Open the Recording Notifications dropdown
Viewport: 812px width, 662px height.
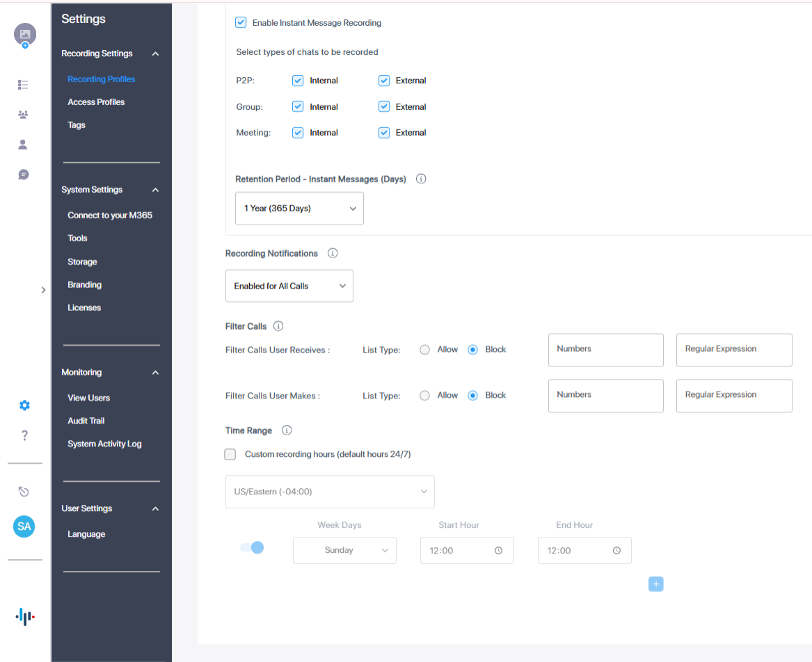point(289,286)
